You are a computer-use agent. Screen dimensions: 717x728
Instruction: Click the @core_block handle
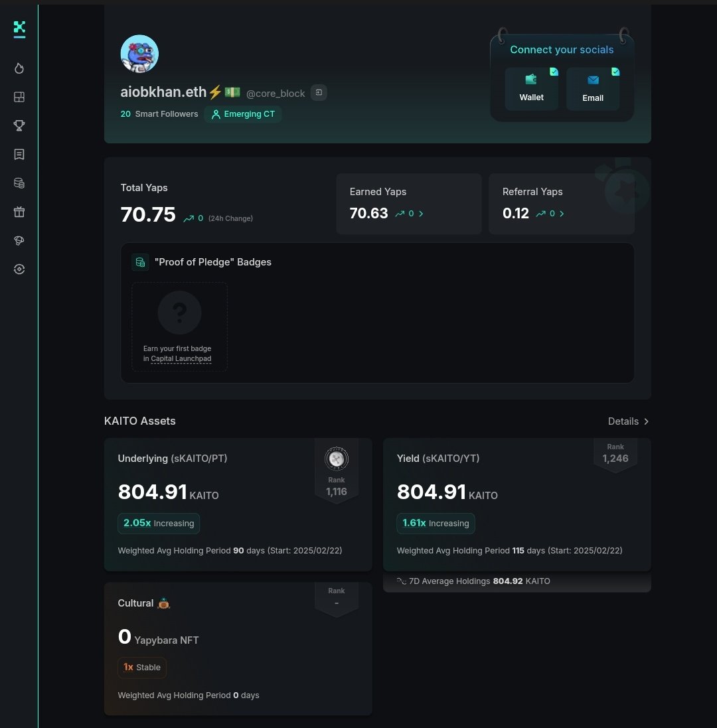click(x=276, y=94)
